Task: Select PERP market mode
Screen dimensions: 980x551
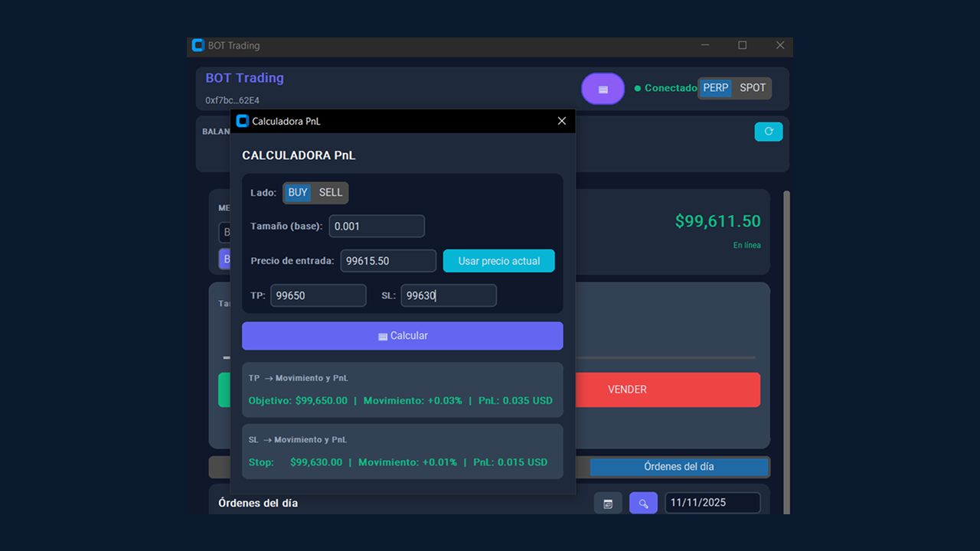Action: click(716, 88)
